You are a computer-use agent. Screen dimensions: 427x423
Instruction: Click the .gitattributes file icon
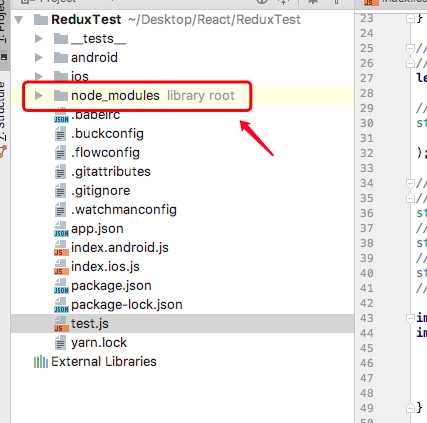coord(60,172)
